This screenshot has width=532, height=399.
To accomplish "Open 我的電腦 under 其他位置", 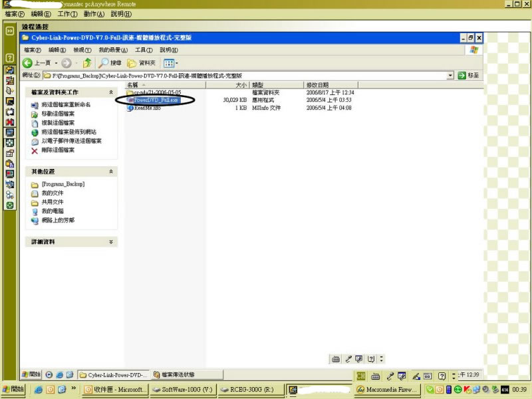I will (x=53, y=211).
